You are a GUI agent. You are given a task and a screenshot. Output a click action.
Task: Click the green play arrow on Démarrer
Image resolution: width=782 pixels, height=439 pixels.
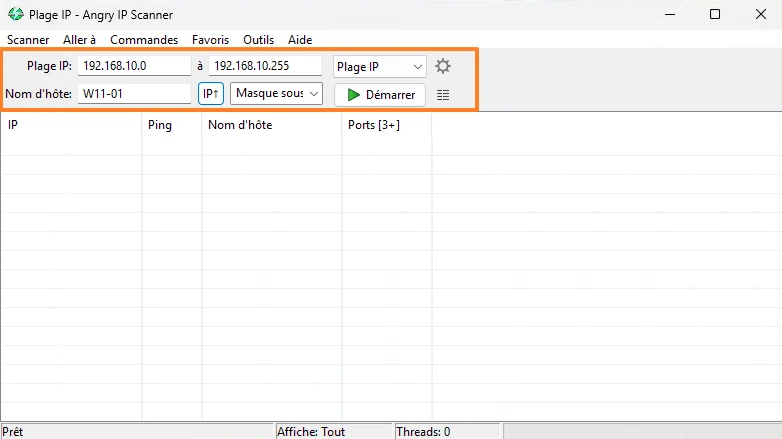tap(354, 95)
